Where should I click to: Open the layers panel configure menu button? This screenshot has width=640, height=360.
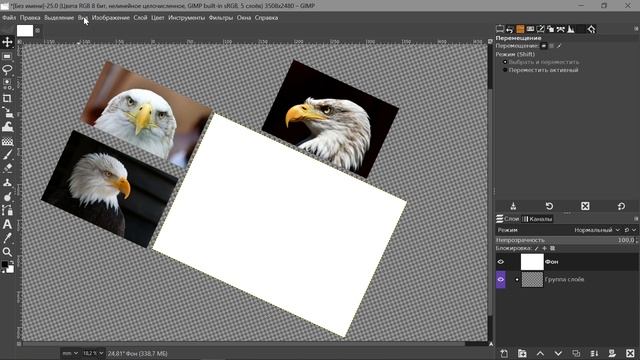pos(636,219)
